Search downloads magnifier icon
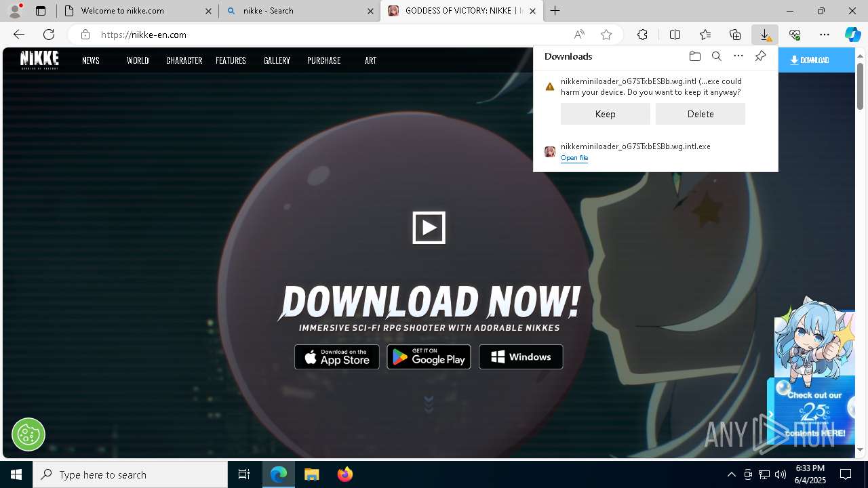This screenshot has height=488, width=868. coord(717,56)
